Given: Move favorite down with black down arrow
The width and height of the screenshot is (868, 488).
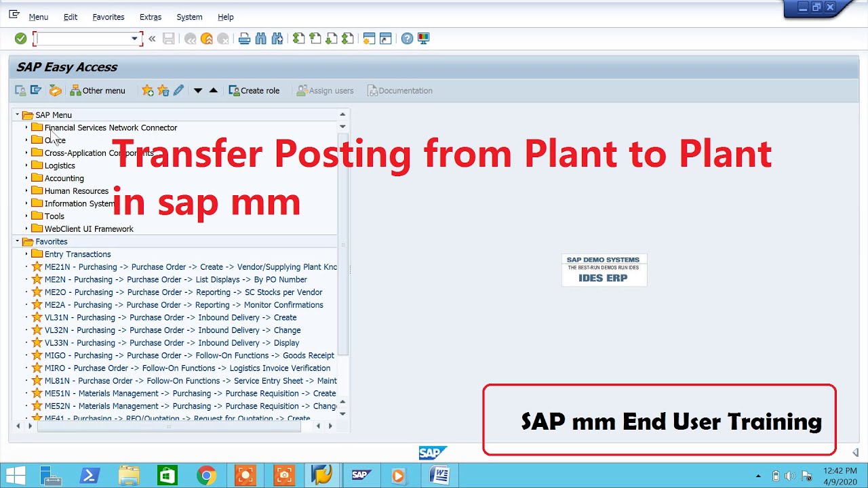Looking at the screenshot, I should 198,90.
